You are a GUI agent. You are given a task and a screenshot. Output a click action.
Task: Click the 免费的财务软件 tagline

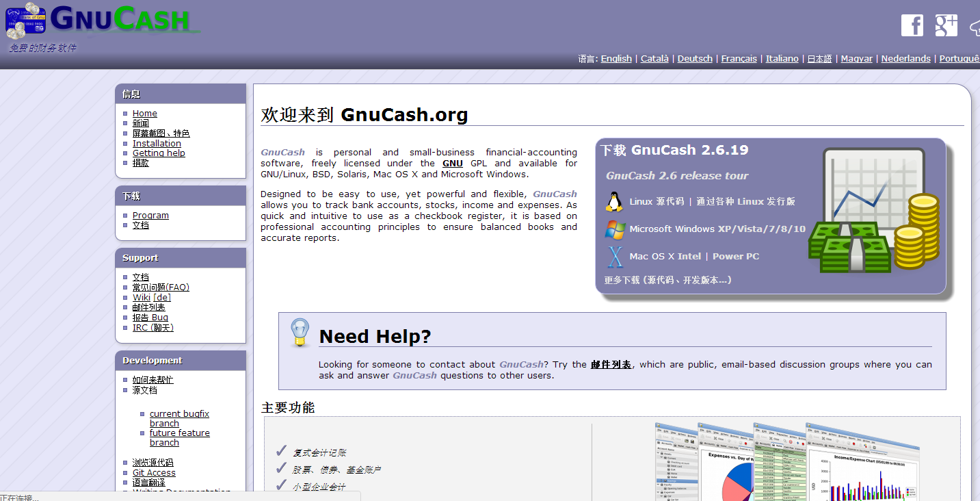point(42,48)
